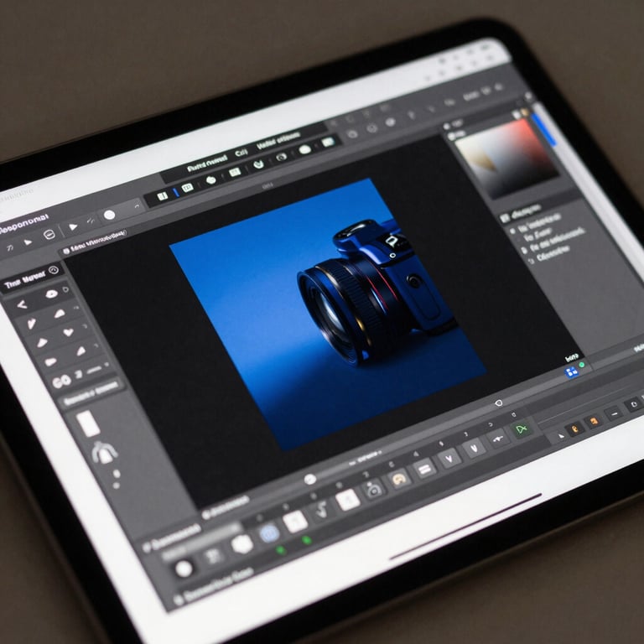Click the blue vertical bar marker in center toolbar
The width and height of the screenshot is (644, 644).
pyautogui.click(x=176, y=192)
